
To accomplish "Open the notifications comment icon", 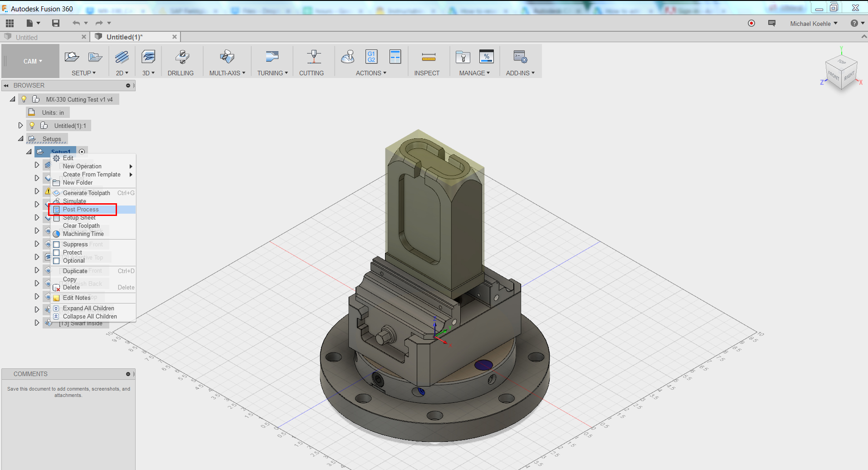I will pyautogui.click(x=772, y=23).
